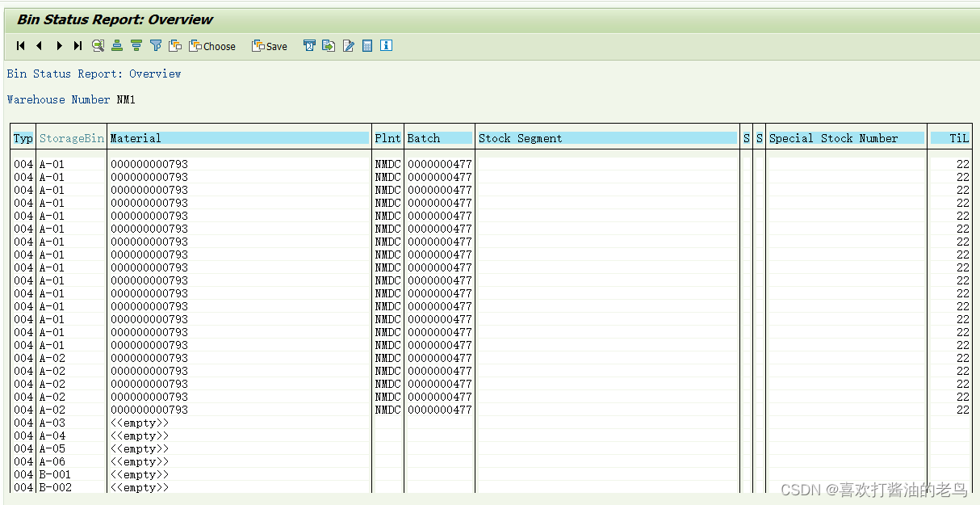Select the Bin Status Report title bar
The image size is (980, 505).
(113, 19)
